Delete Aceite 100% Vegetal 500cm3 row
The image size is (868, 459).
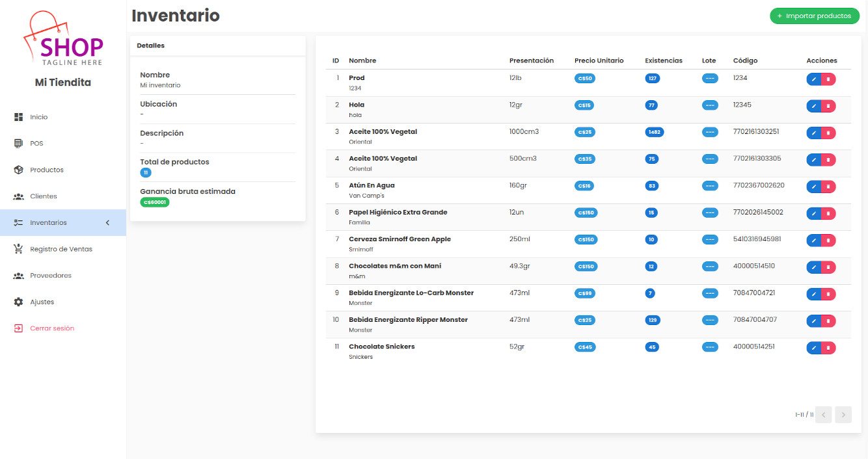click(828, 160)
